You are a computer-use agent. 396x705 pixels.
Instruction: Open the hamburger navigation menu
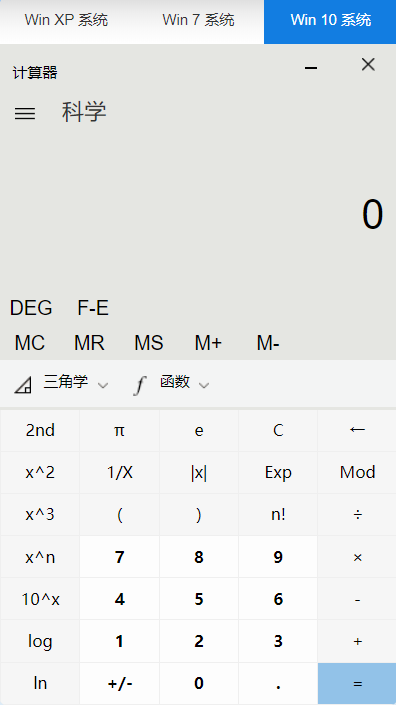(25, 113)
